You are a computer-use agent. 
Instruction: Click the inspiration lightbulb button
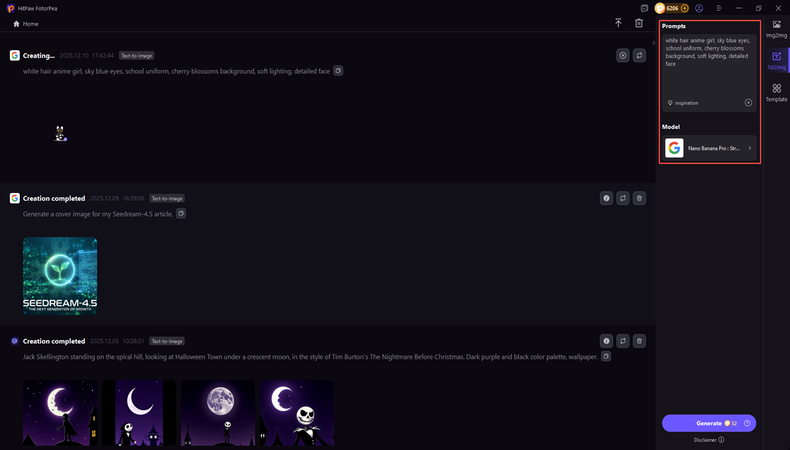tap(683, 103)
